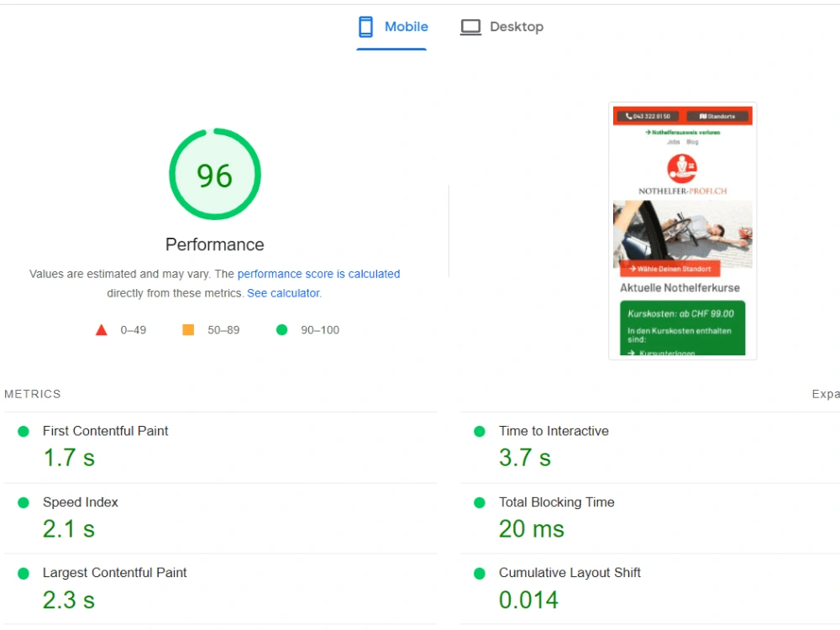
Task: Expand the metrics view
Action: (x=826, y=394)
